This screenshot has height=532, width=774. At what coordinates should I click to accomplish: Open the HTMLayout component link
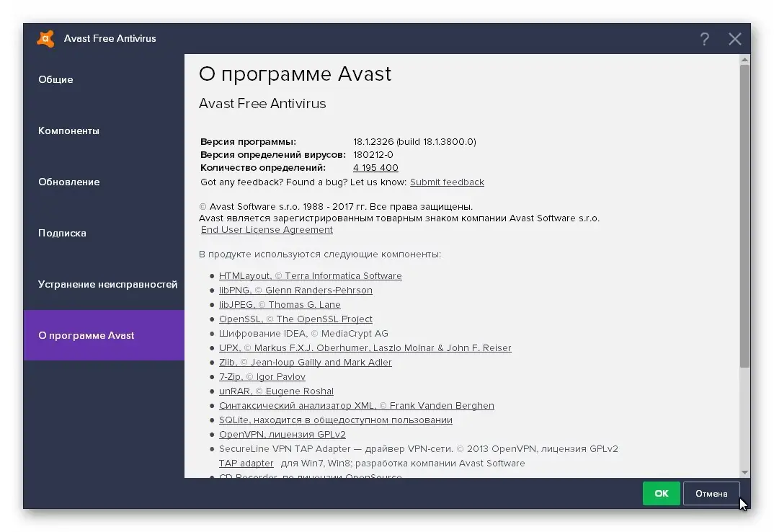tap(311, 275)
